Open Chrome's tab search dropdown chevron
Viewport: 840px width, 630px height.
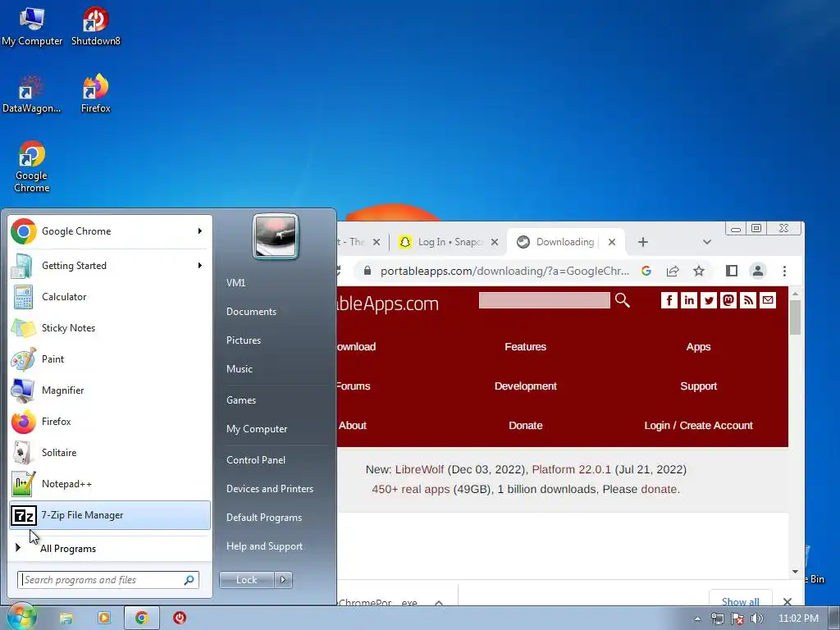click(706, 242)
